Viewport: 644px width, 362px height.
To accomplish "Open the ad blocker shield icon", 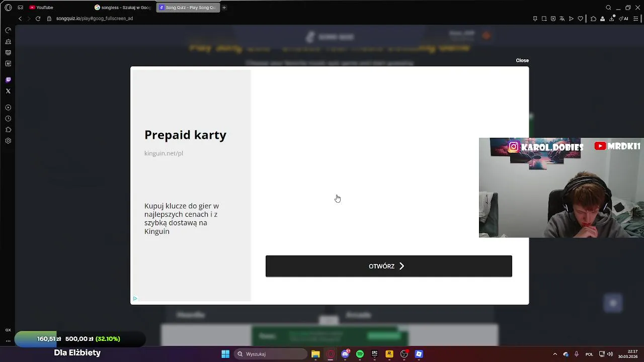I will [553, 19].
